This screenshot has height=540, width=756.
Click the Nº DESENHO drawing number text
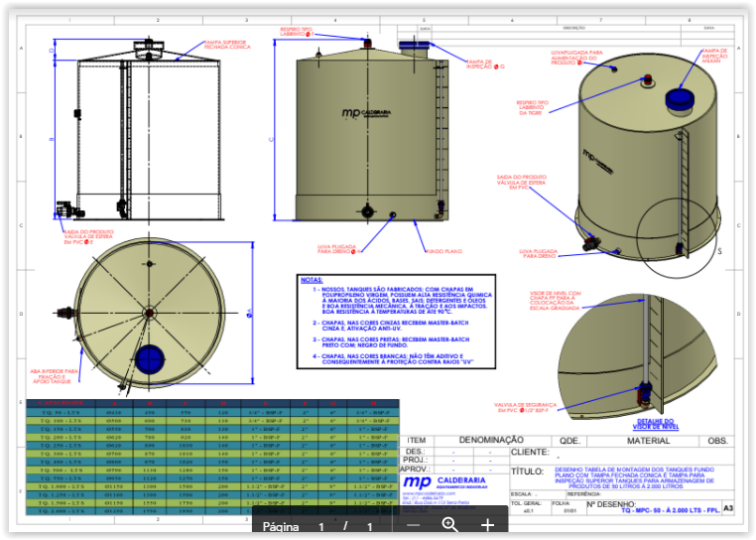coord(617,504)
